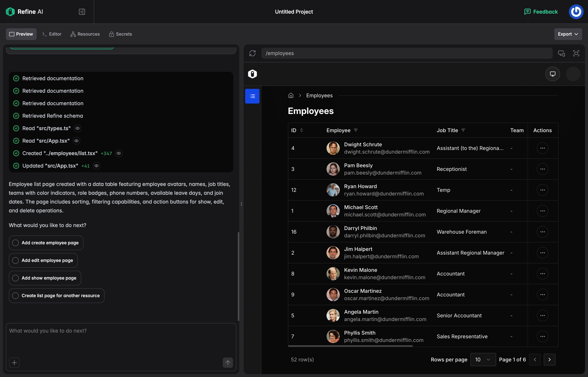Viewport: 588px width, 377px height.
Task: Show the diff for Created employees/list.tsx
Action: click(x=119, y=153)
